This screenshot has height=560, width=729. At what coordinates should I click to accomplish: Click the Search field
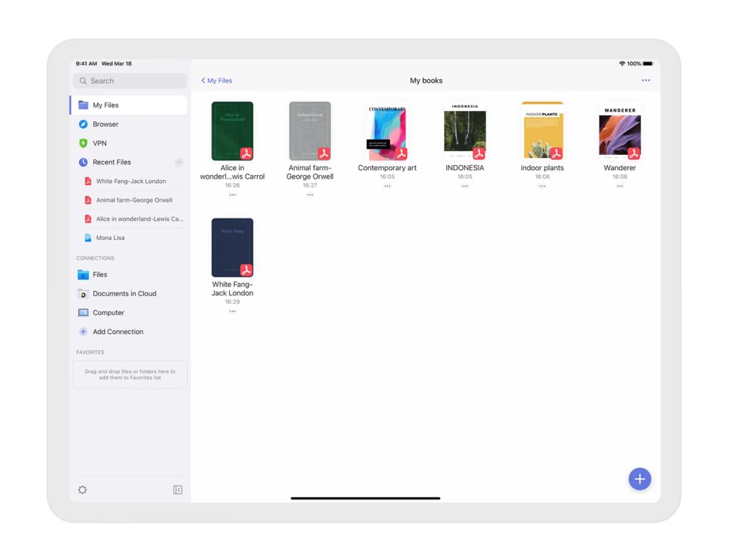coord(130,81)
